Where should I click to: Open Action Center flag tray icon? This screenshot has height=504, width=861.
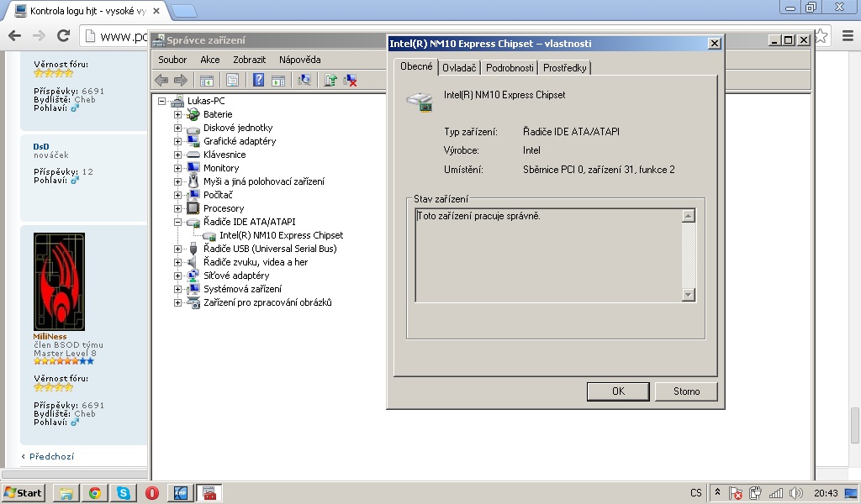736,493
